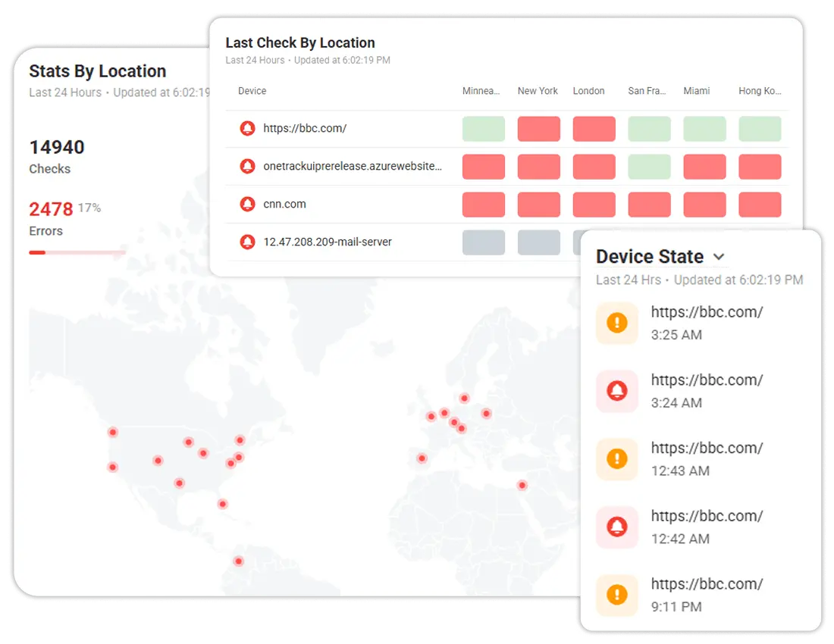Click the alert icon beside 12.47.208.209-mail-server
The width and height of the screenshot is (834, 644).
point(248,242)
